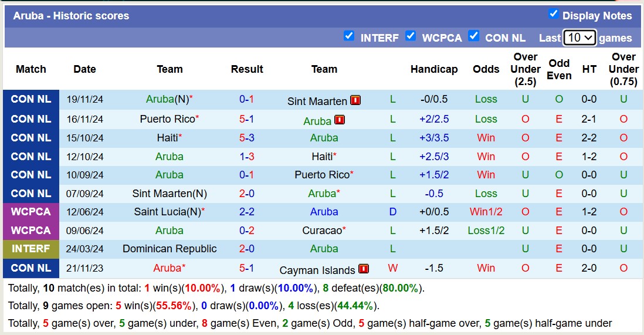Click the Handicap column header
644x335 pixels.
tap(433, 69)
